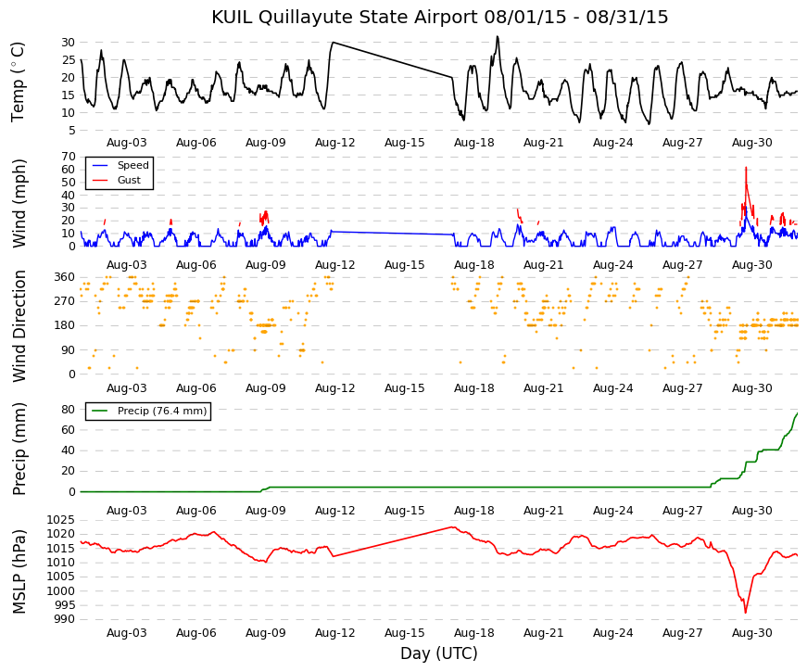
Task: Click the 30 tick on temperature axis
Action: pyautogui.click(x=69, y=43)
